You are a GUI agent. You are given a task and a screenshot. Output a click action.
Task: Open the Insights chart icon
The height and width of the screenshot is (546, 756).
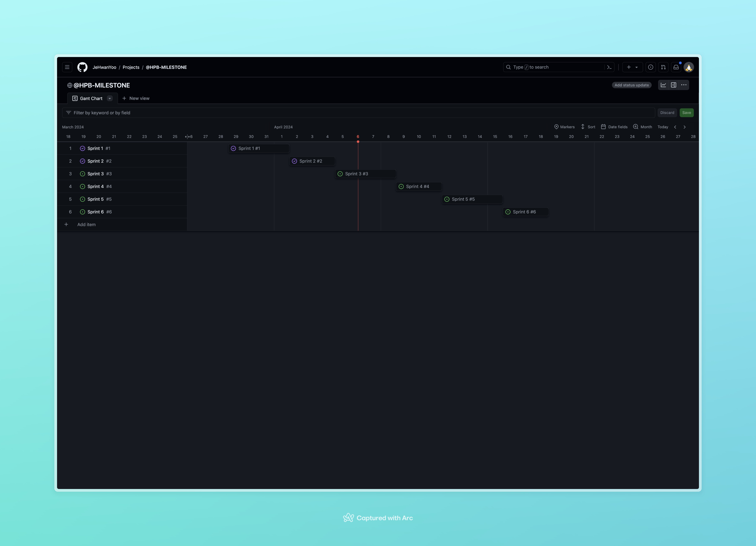pyautogui.click(x=663, y=85)
